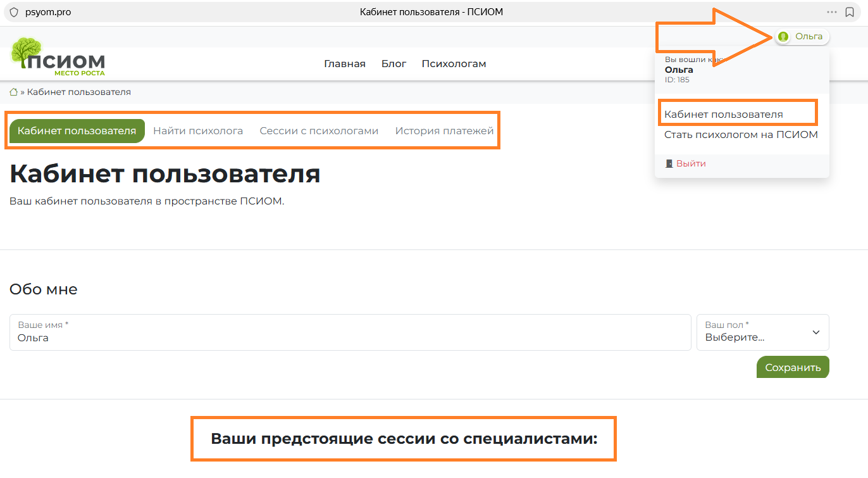The width and height of the screenshot is (868, 478).
Task: Click the ПСИОМ tree logo
Action: tap(58, 57)
